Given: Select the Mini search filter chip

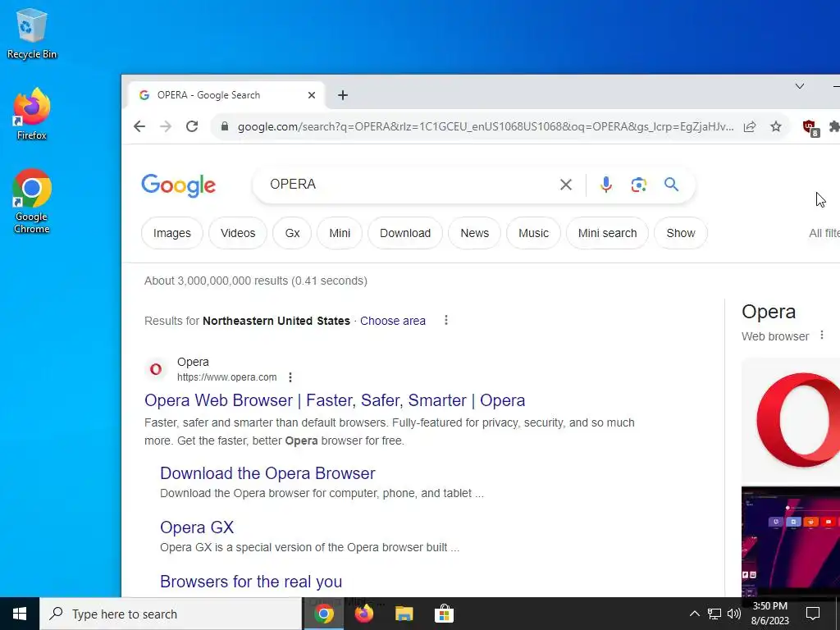Looking at the screenshot, I should point(608,233).
